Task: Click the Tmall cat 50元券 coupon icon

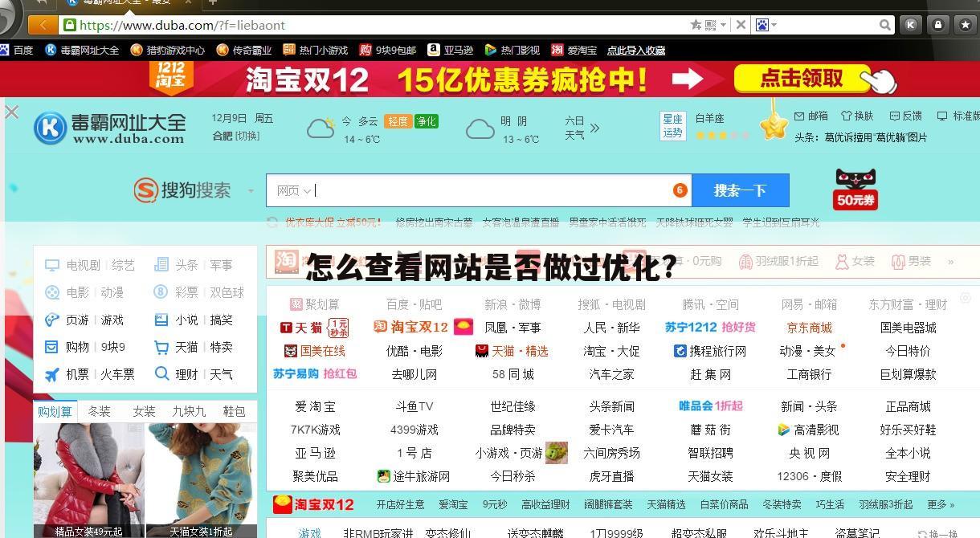Action: (855, 190)
